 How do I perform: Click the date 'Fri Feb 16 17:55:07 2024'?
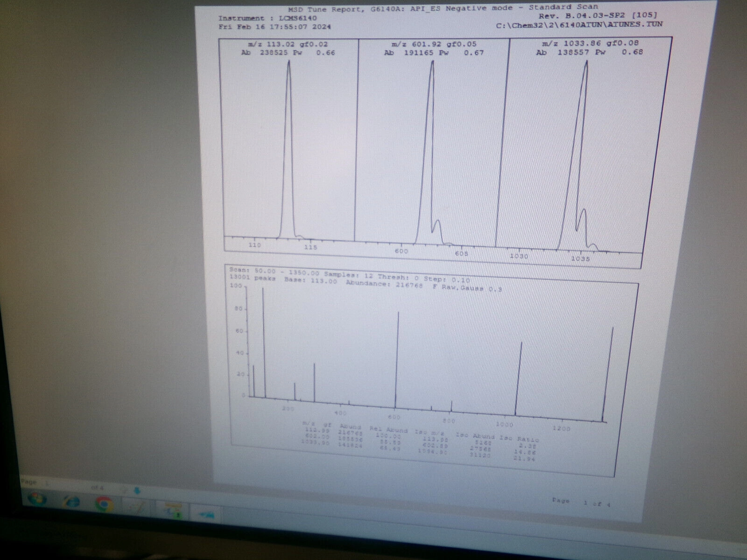click(275, 27)
